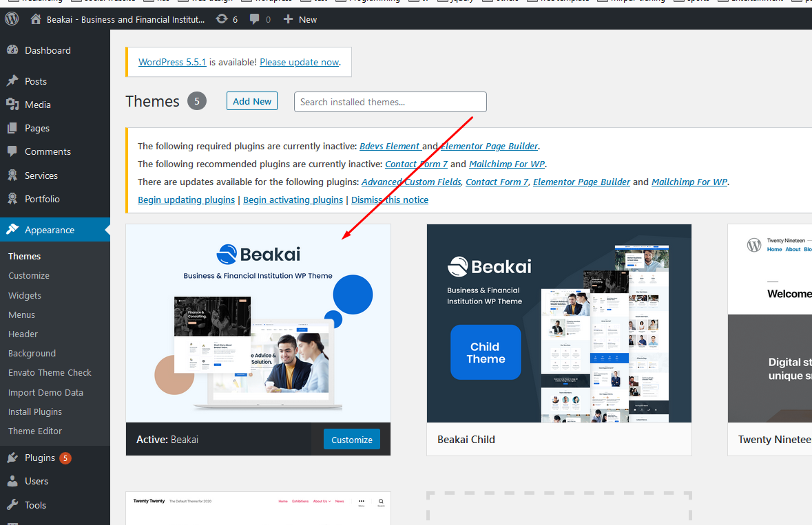Click the Users person icon

coord(12,481)
